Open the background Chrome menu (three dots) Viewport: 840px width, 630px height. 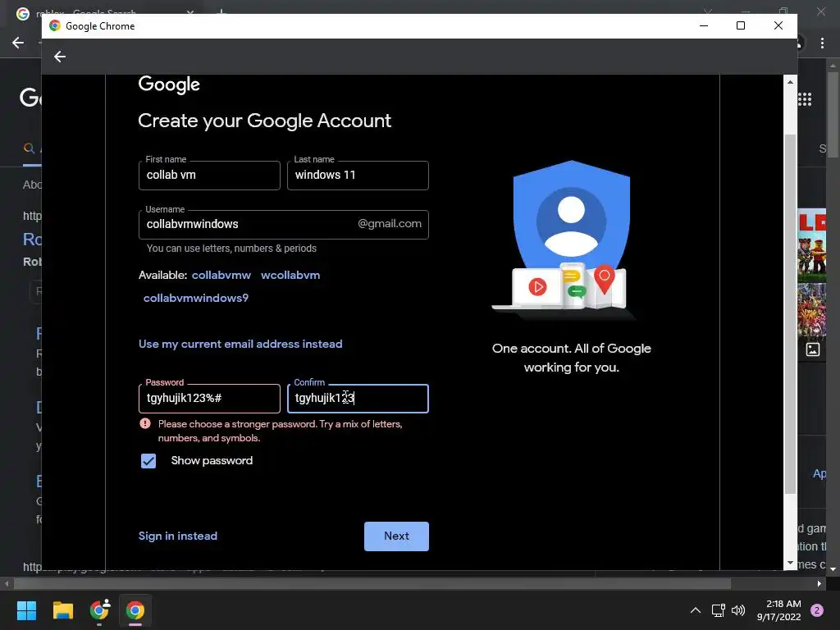click(x=822, y=43)
